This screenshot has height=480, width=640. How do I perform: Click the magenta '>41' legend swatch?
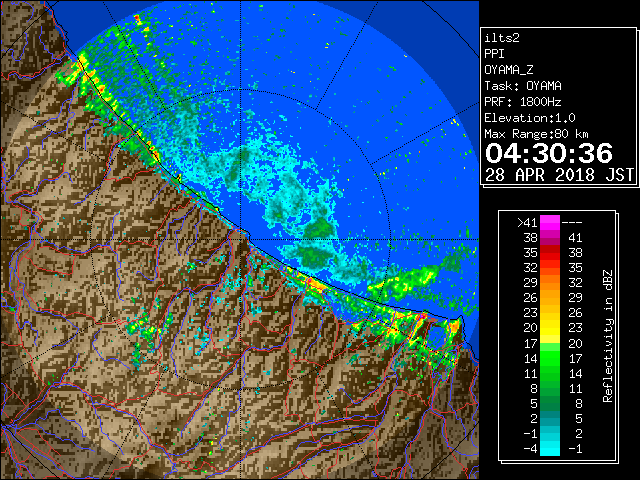coord(550,222)
